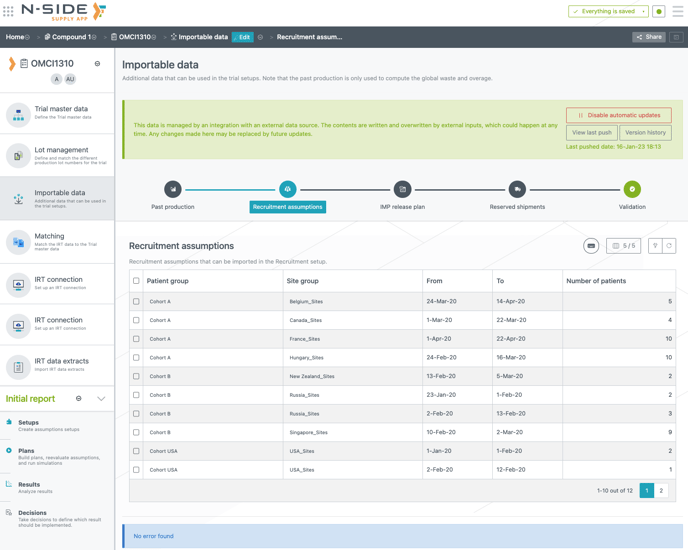Click Disable automatic updates button
The image size is (688, 550).
pos(618,115)
